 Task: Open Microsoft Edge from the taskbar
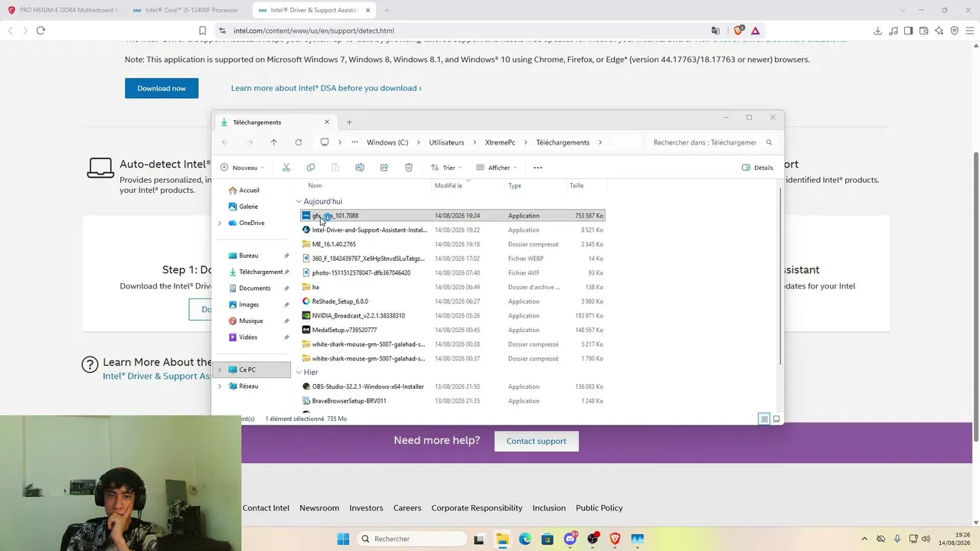click(524, 539)
